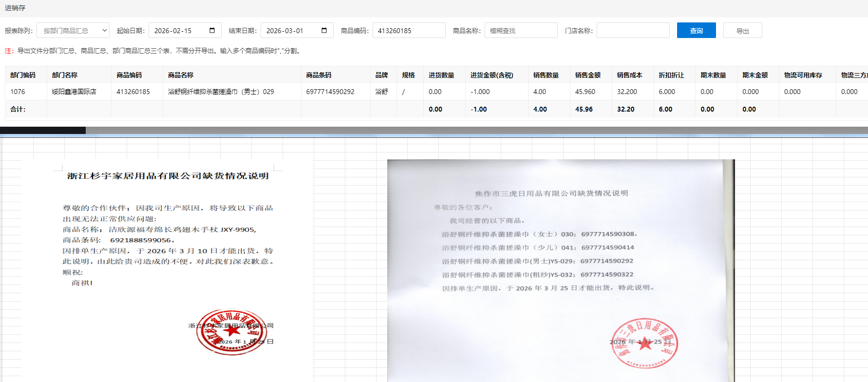Click the 门店名称 input field
The image size is (868, 382).
coord(633,30)
